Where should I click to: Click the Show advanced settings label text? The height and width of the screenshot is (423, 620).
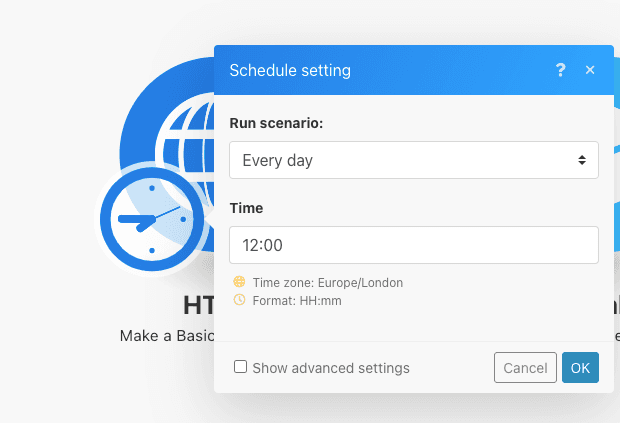point(331,368)
